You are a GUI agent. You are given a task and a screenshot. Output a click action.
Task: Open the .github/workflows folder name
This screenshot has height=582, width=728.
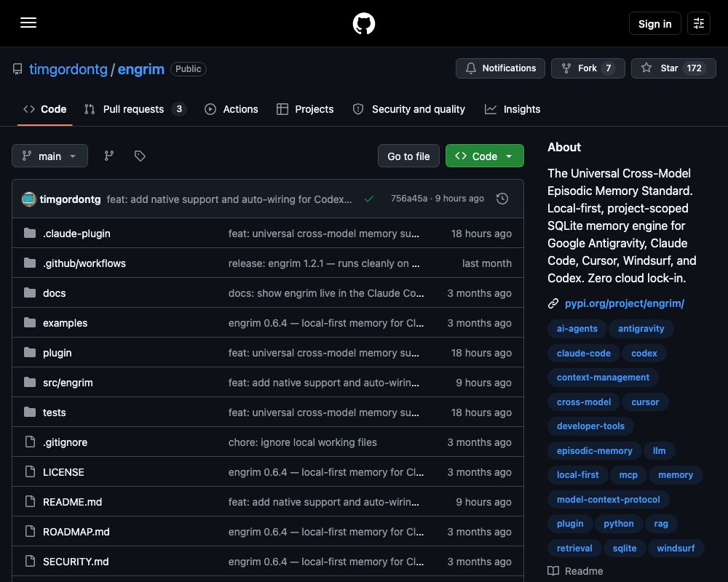click(84, 263)
